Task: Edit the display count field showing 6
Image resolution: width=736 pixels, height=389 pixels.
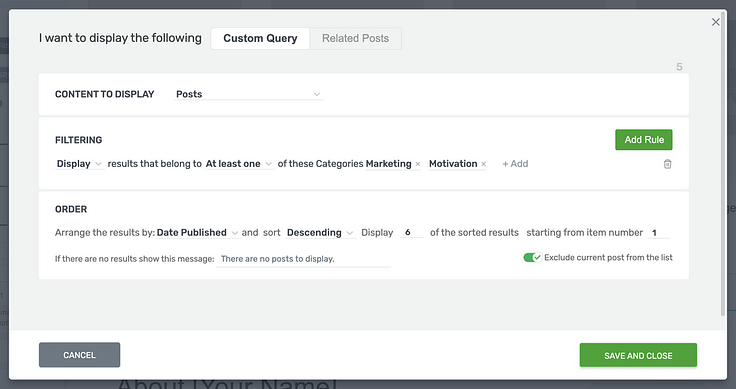Action: pyautogui.click(x=411, y=233)
